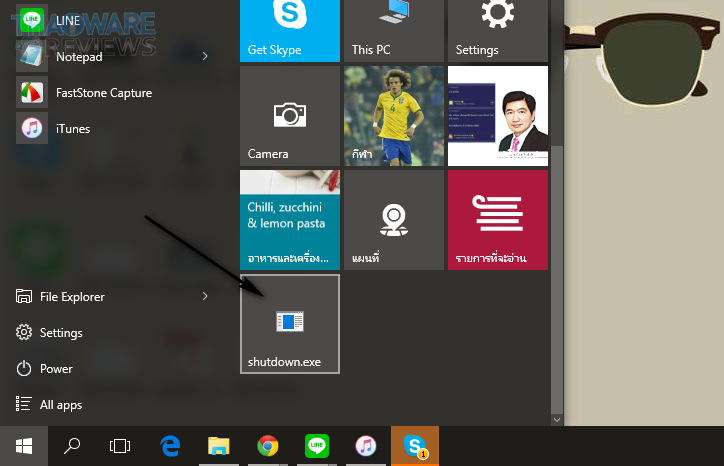Viewport: 724px width, 466px height.
Task: Expand the File Explorer jump list arrow
Action: pyautogui.click(x=205, y=297)
